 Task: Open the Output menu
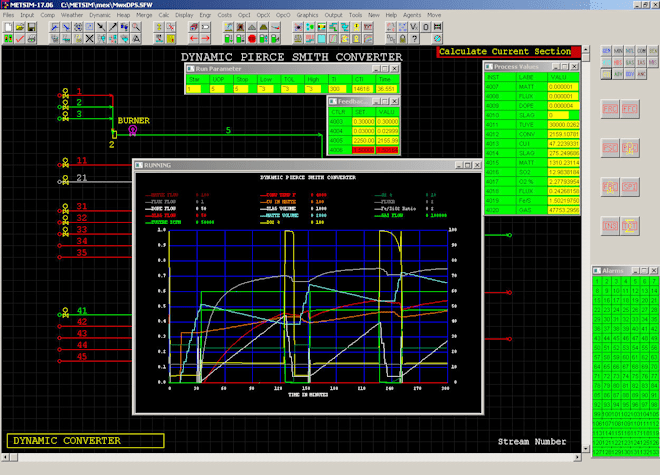coord(333,15)
